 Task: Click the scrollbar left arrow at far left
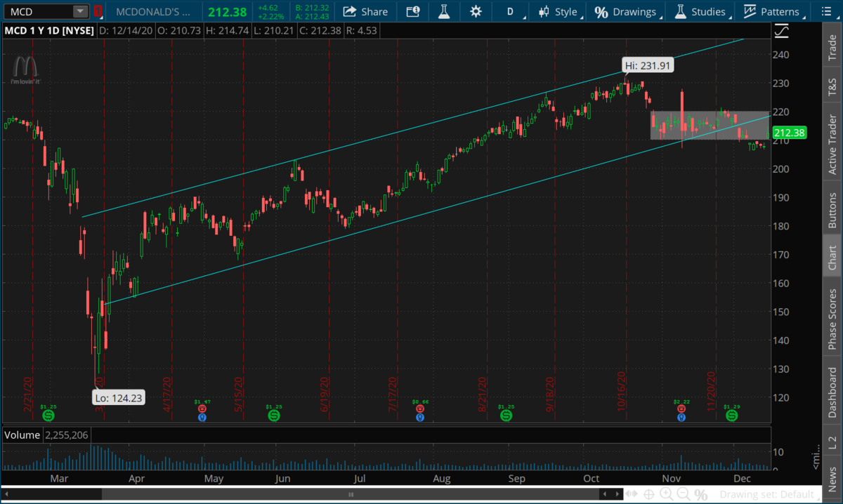point(6,495)
